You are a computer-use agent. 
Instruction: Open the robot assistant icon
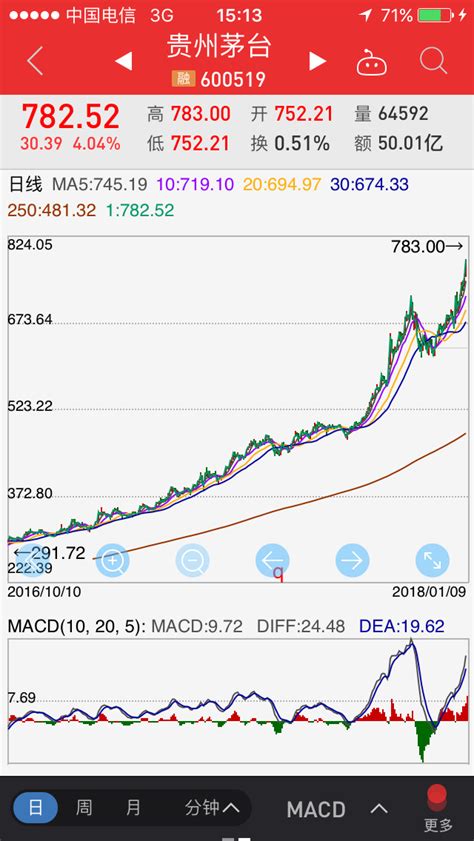[x=372, y=62]
